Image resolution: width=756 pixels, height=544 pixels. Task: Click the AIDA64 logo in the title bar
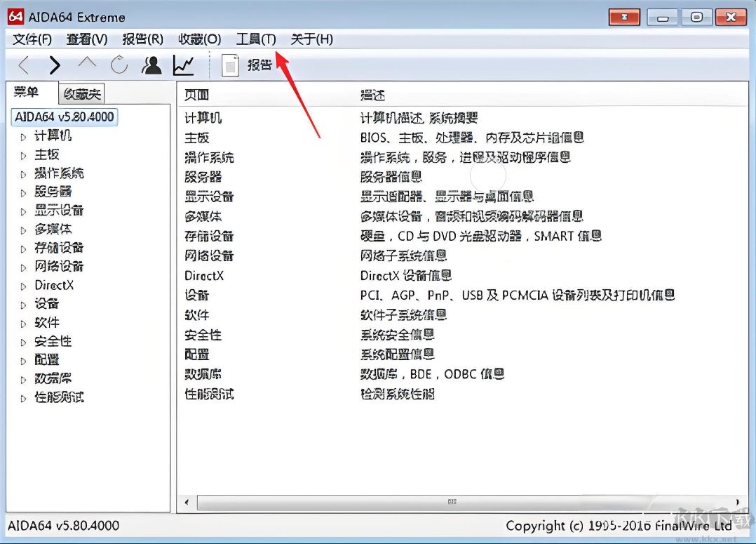coord(15,15)
